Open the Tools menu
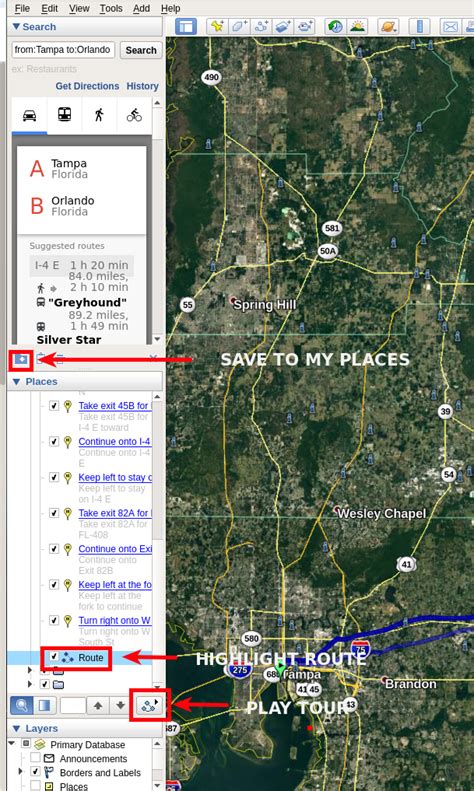This screenshot has height=791, width=474. [111, 8]
